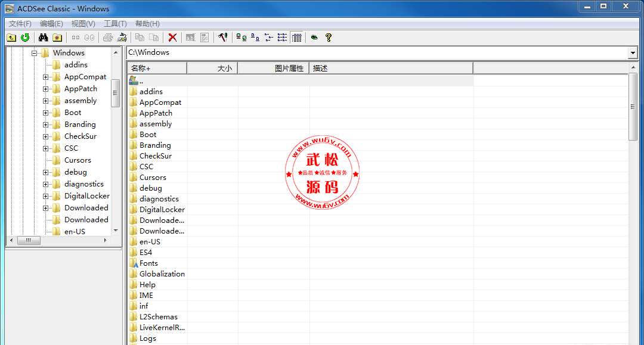Click the parent directory '..' icon in file list
The width and height of the screenshot is (644, 345).
point(134,80)
